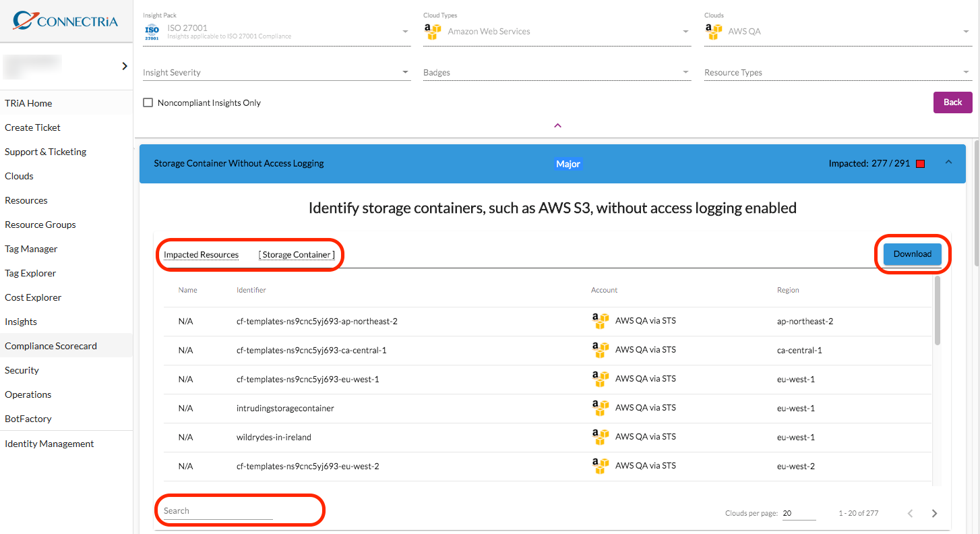Click the AWS icon in Cloud Types field
The height and width of the screenshot is (534, 980).
432,32
